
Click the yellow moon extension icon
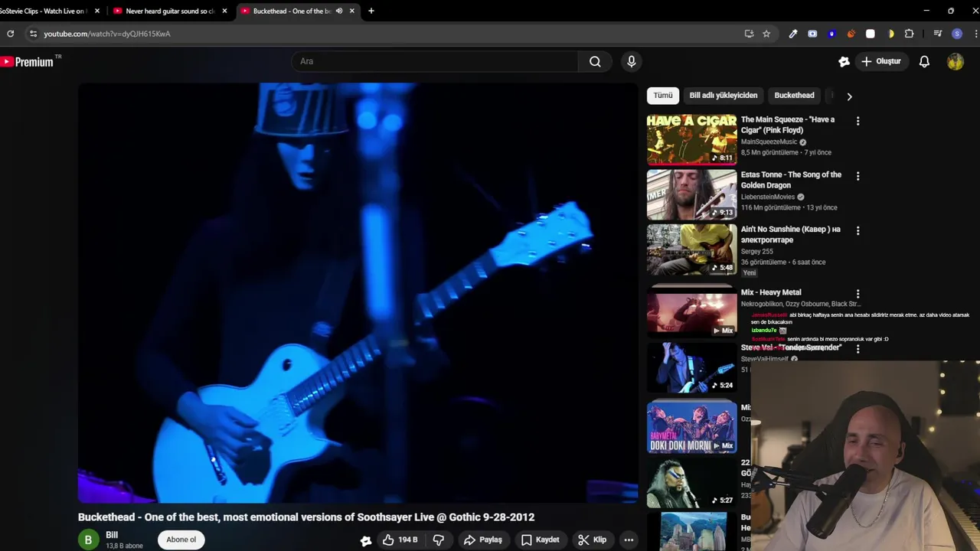coord(890,34)
